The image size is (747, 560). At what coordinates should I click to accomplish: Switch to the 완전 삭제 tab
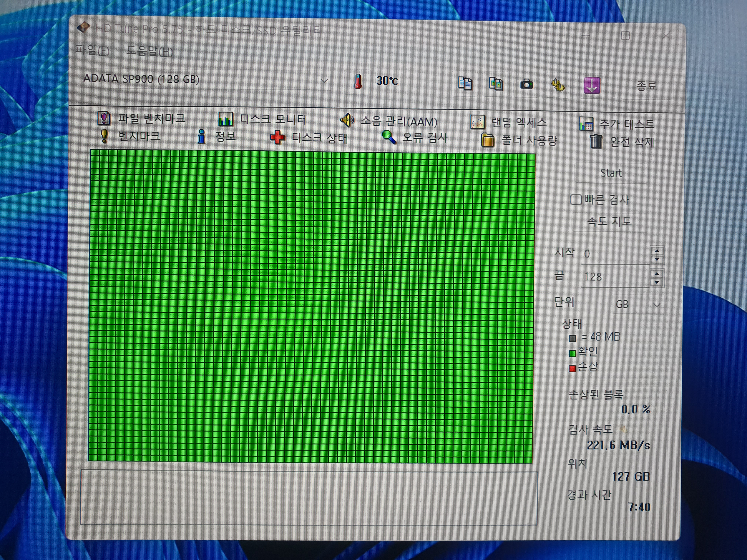coord(622,142)
